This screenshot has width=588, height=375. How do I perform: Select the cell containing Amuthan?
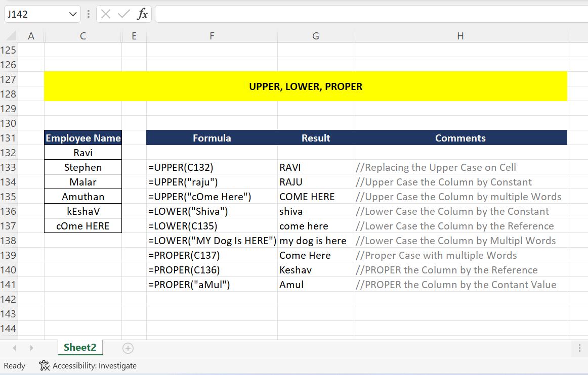point(83,197)
